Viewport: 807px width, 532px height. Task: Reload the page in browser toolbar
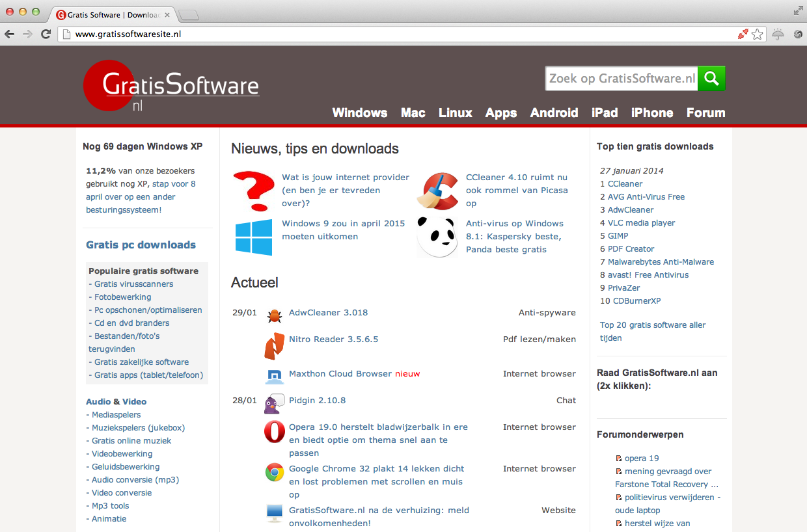click(x=46, y=34)
